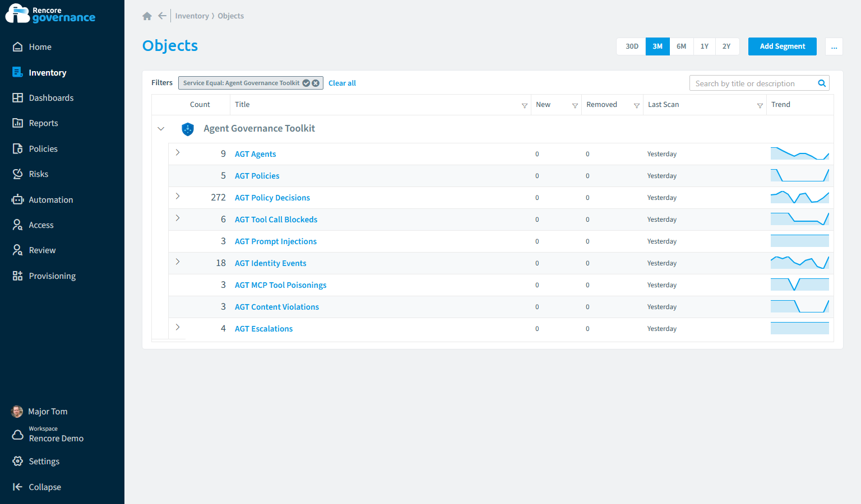Open the New column filter icon
Screen dimensions: 861x504
(575, 105)
